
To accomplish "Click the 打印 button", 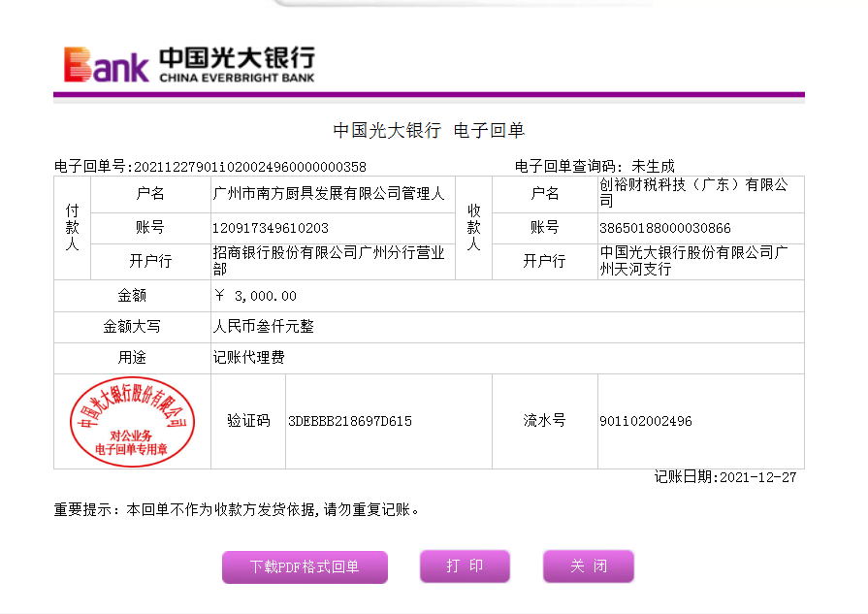I will point(465,566).
